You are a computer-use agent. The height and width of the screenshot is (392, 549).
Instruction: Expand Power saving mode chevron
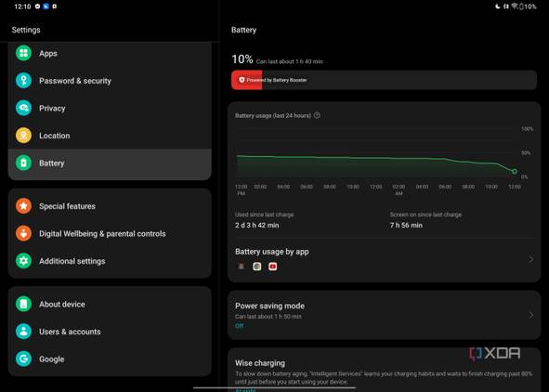(531, 315)
